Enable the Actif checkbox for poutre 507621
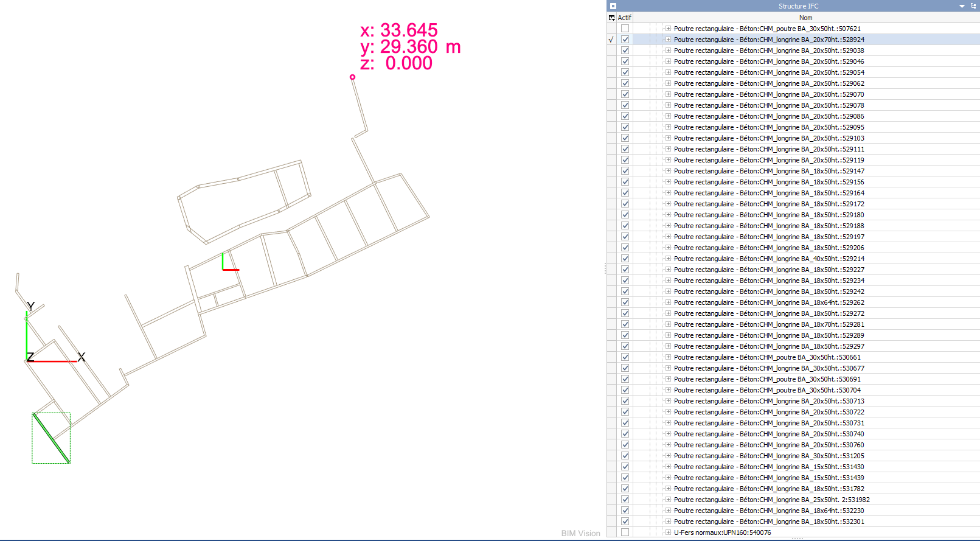980x541 pixels. pyautogui.click(x=625, y=29)
